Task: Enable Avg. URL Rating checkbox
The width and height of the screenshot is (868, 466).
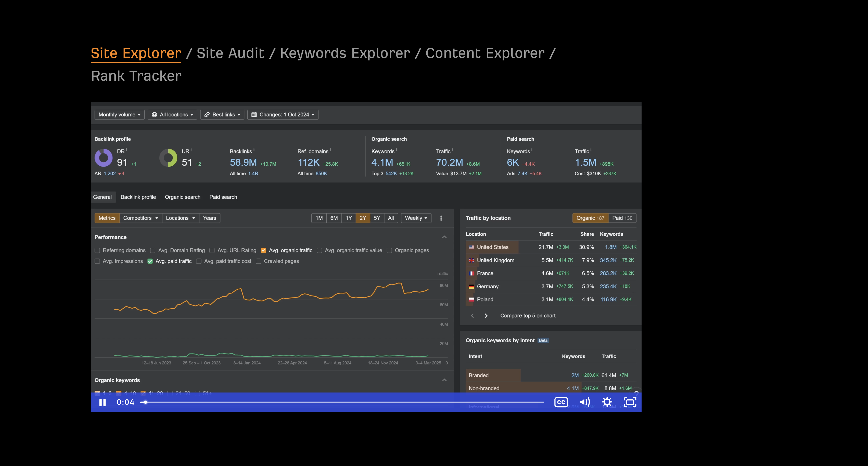Action: (x=212, y=251)
